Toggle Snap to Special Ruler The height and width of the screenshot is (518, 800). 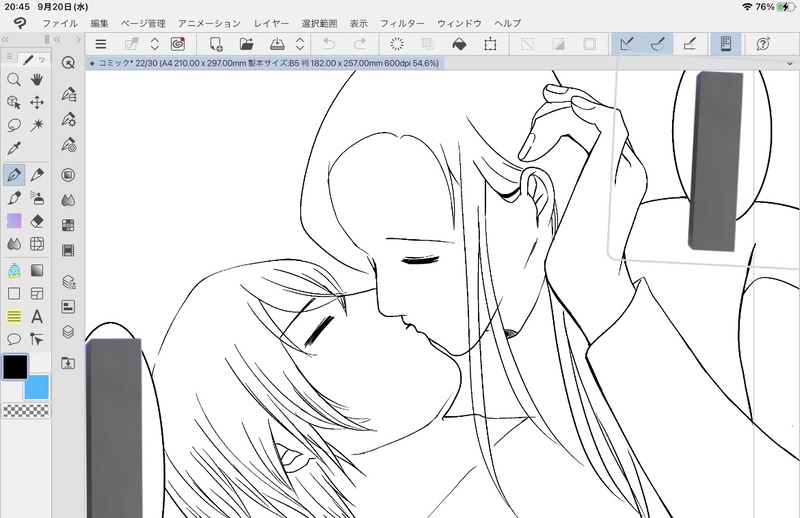[658, 44]
